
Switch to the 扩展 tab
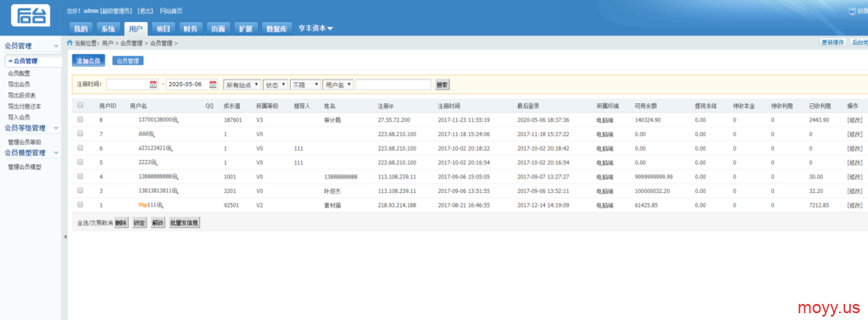coord(246,29)
